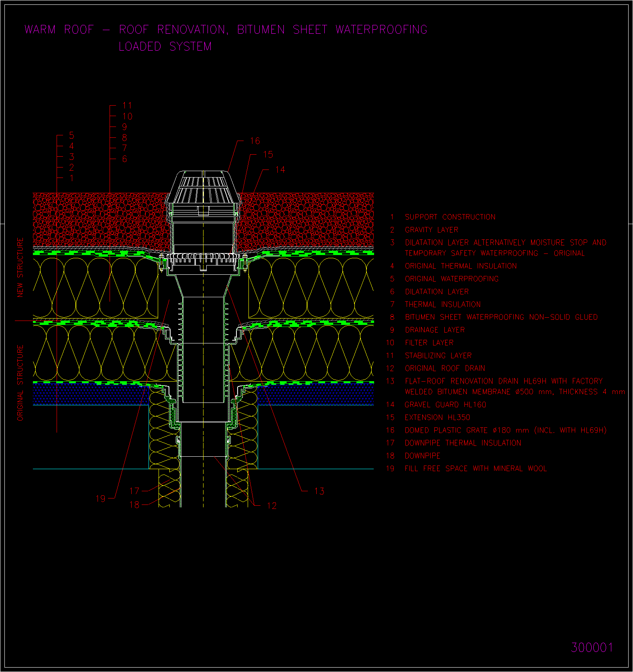Click legend text 'ORIGINAL THERMAL INSULATION'
633x672 pixels.
(x=461, y=266)
